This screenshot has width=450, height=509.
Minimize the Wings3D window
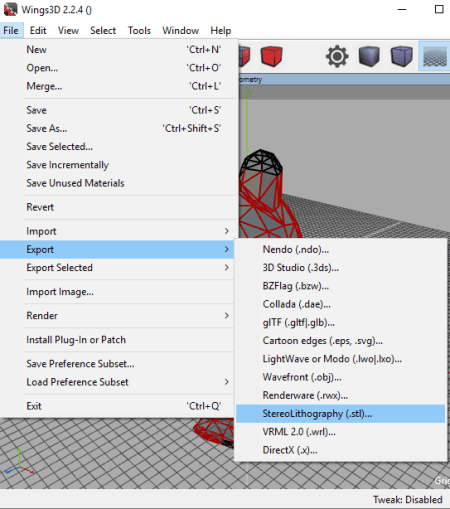[x=402, y=9]
